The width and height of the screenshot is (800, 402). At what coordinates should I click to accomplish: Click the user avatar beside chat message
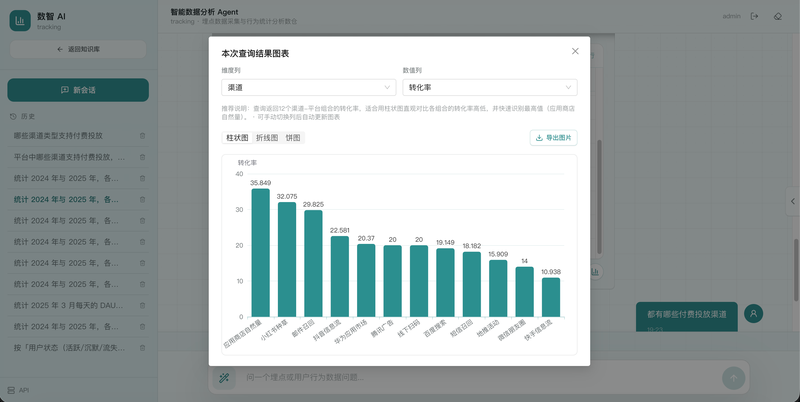754,313
